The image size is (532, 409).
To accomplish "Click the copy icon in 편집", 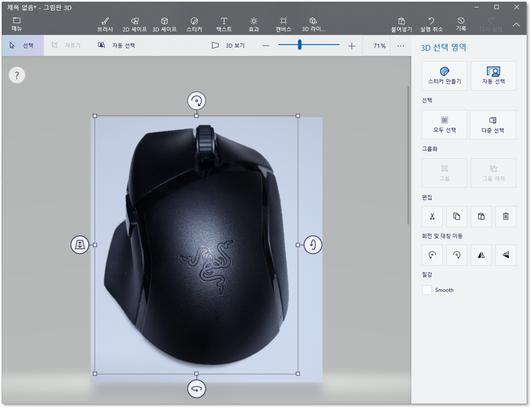I will 457,216.
